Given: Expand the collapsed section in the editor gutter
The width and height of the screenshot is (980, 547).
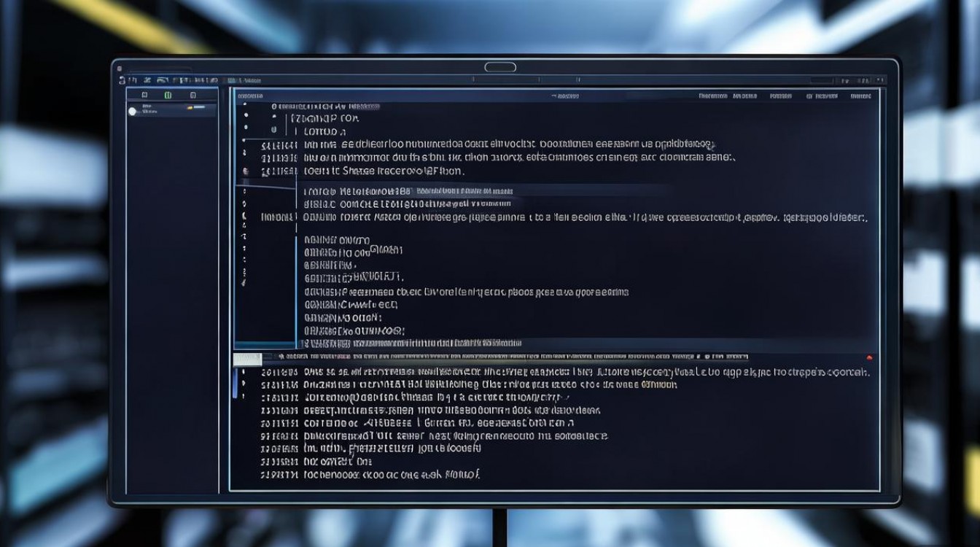Looking at the screenshot, I should click(x=245, y=171).
